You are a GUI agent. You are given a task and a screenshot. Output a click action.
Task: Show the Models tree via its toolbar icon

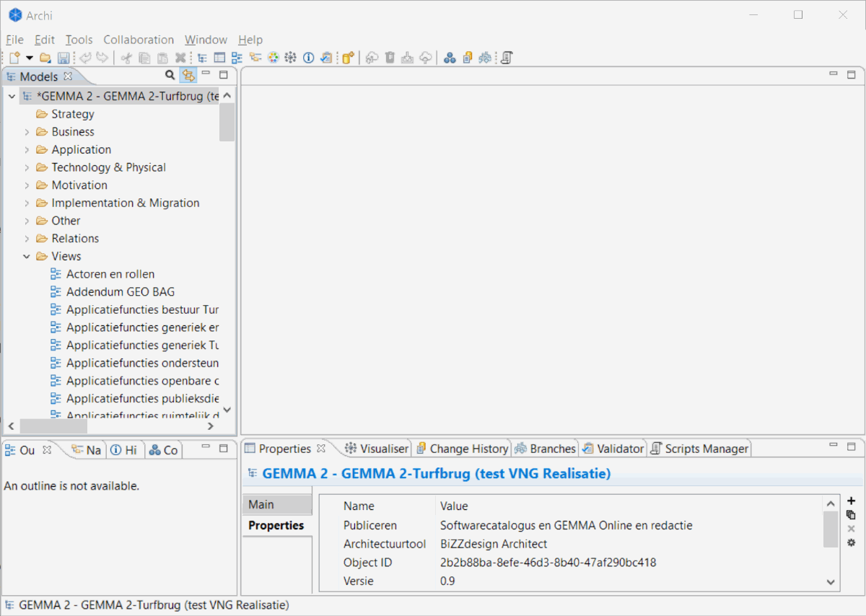tap(203, 58)
